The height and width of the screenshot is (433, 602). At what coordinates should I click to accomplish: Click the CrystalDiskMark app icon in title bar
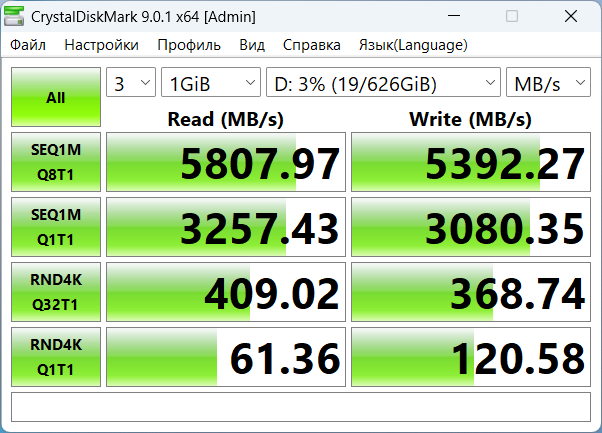tap(16, 17)
